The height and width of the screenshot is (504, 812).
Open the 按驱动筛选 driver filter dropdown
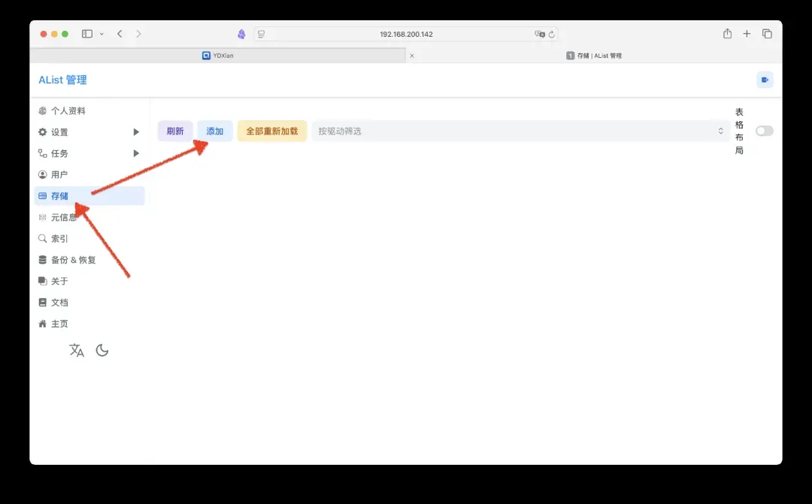point(520,131)
